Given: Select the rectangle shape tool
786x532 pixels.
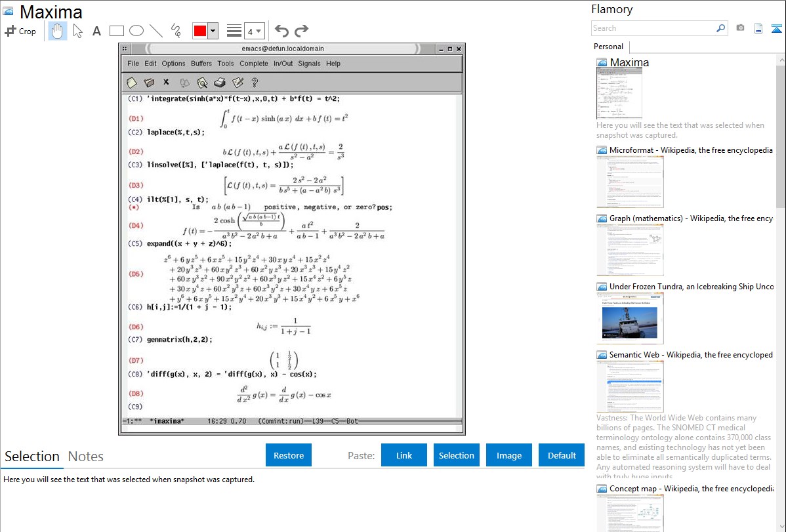Looking at the screenshot, I should 116,31.
